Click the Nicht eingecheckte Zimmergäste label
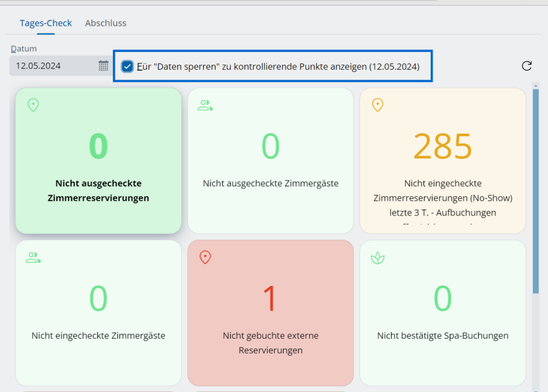Viewport: 548px width, 392px height. click(98, 335)
